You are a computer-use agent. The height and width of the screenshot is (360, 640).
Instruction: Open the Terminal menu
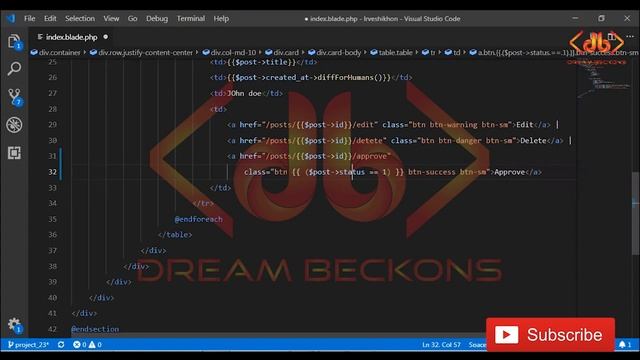191,18
